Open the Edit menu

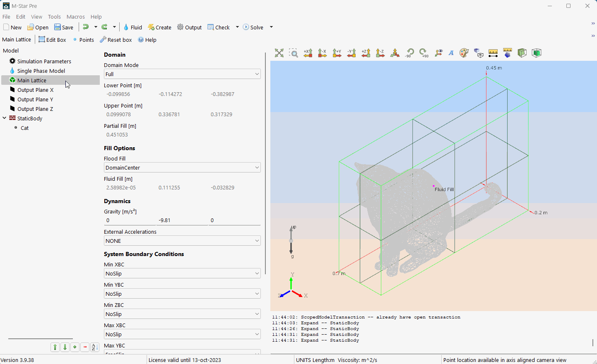coord(21,17)
